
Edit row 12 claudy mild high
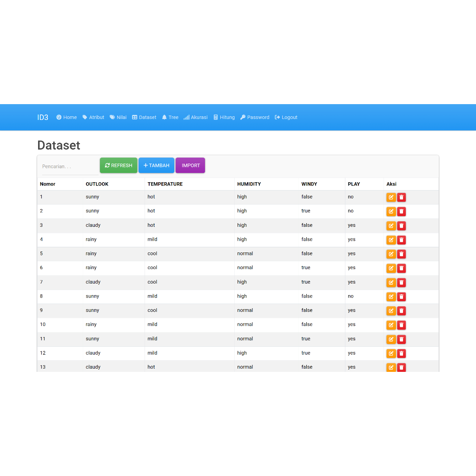pos(391,353)
